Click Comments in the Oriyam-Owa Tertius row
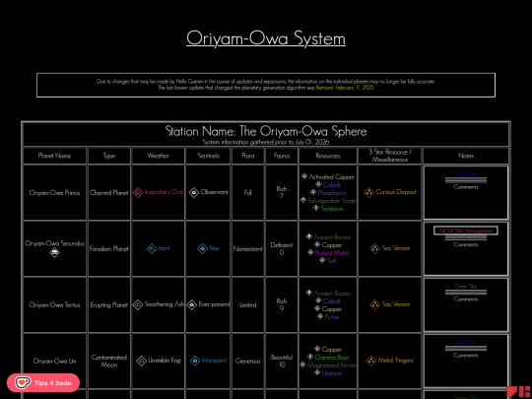This screenshot has height=399, width=532. point(466,299)
